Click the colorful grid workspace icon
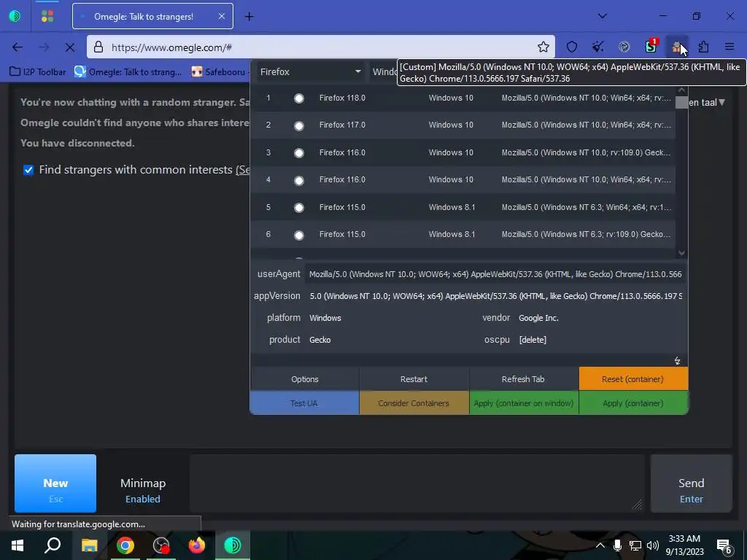The width and height of the screenshot is (747, 560). coord(47,16)
